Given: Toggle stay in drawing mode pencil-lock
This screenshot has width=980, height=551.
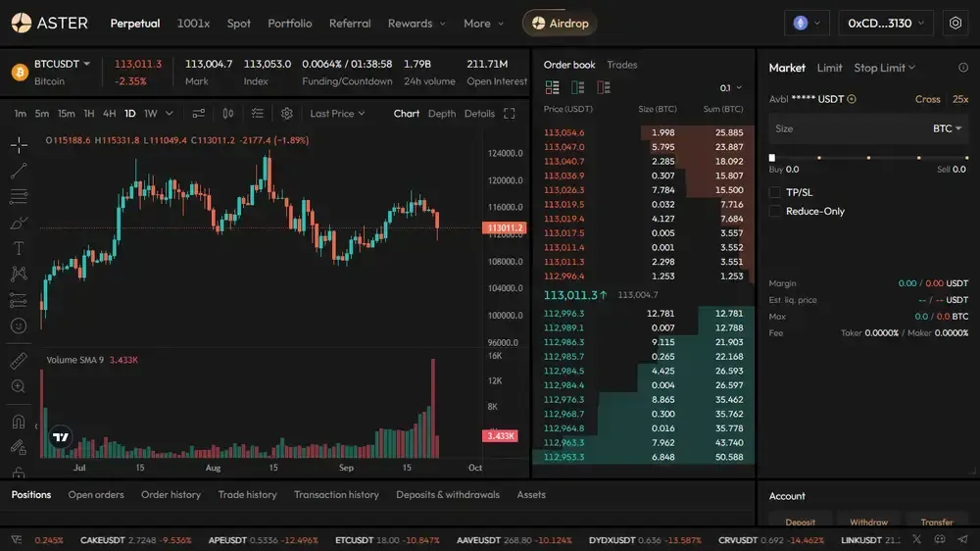Looking at the screenshot, I should [x=19, y=447].
